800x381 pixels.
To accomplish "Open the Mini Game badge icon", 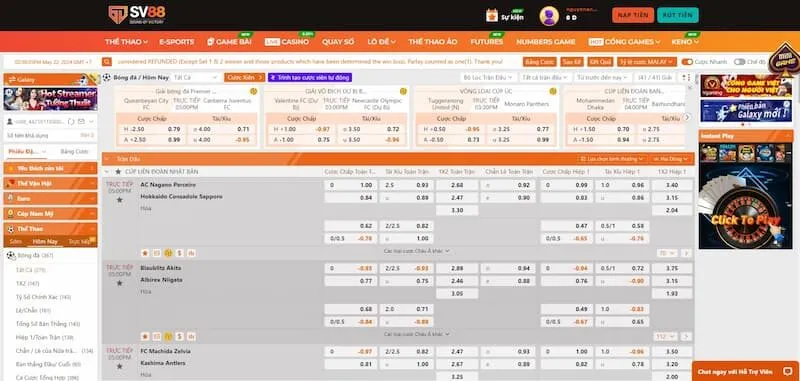I will tap(783, 60).
